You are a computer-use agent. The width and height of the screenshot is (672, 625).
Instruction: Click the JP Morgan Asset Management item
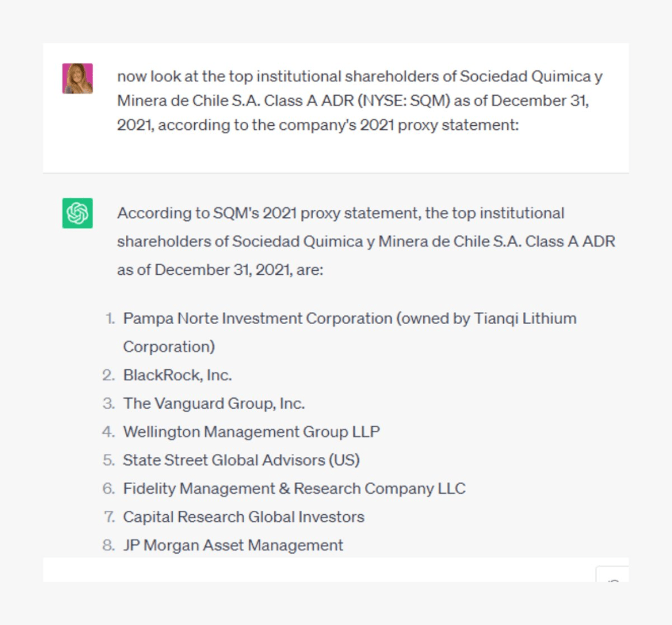(233, 545)
